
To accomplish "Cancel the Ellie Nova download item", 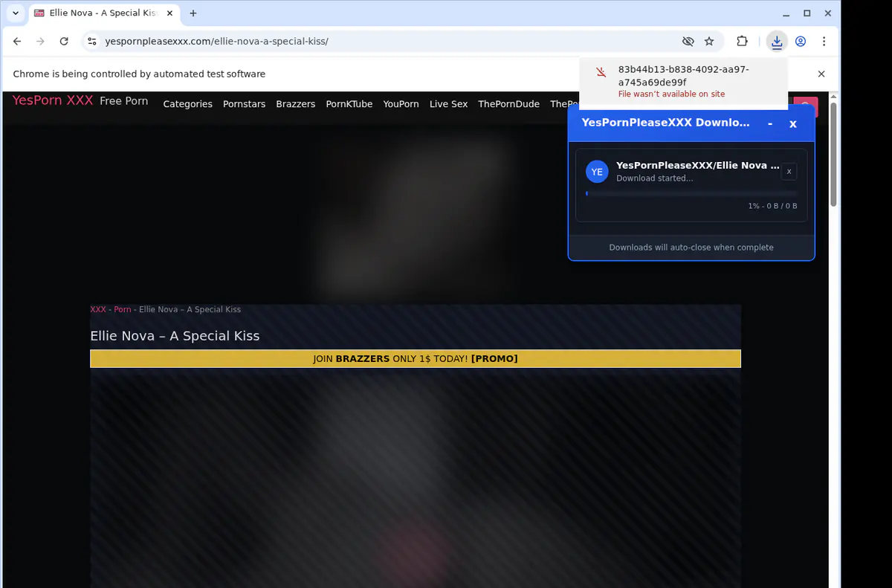I will coord(789,172).
